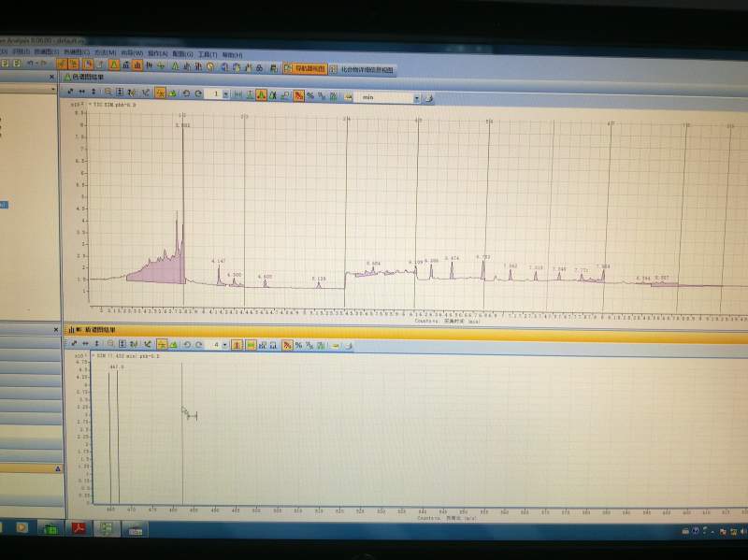This screenshot has height=560, width=748.
Task: Click inside the pane count field showing 1
Action: click(x=215, y=94)
